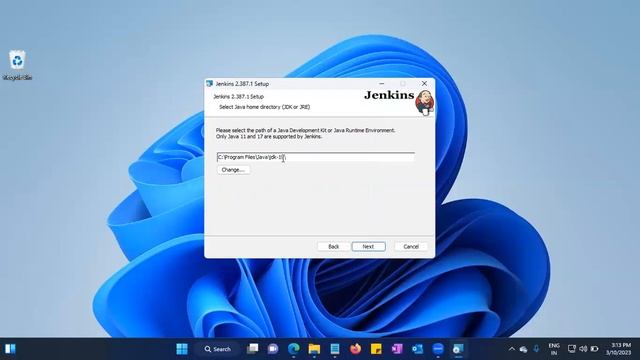Open the blue round app taskbar icon
The height and width of the screenshot is (360, 640).
coord(438,349)
